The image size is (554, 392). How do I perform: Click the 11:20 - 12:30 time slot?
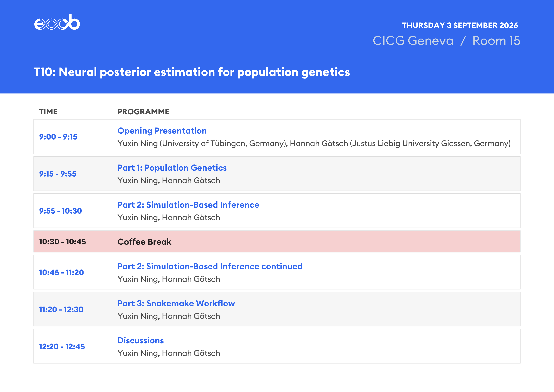tap(61, 310)
